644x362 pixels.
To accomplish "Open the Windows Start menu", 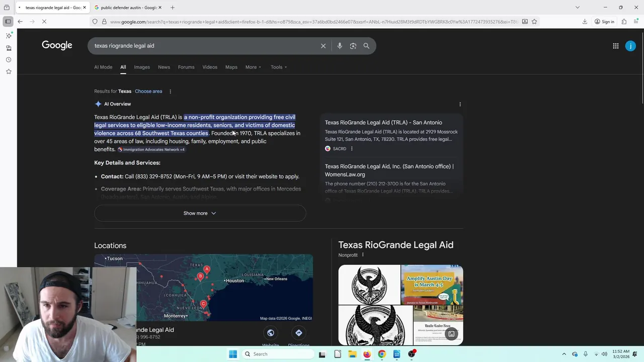I will 233,354.
